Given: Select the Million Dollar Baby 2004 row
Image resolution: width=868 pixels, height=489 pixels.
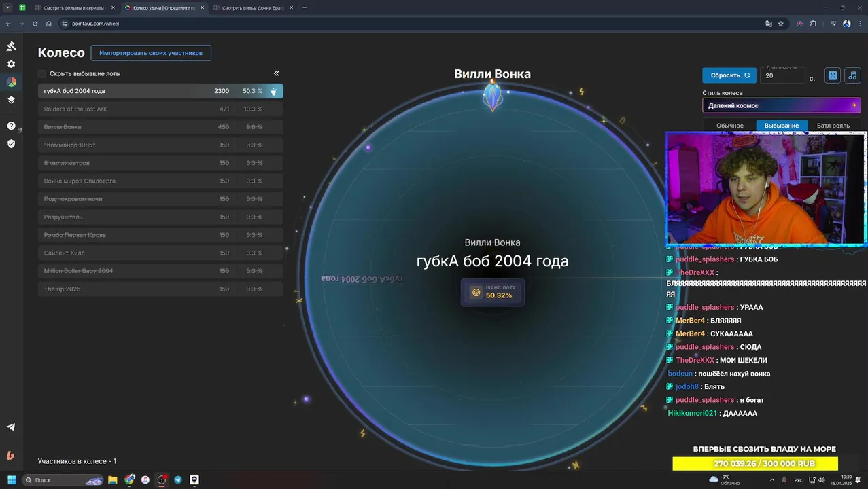Looking at the screenshot, I should point(160,271).
